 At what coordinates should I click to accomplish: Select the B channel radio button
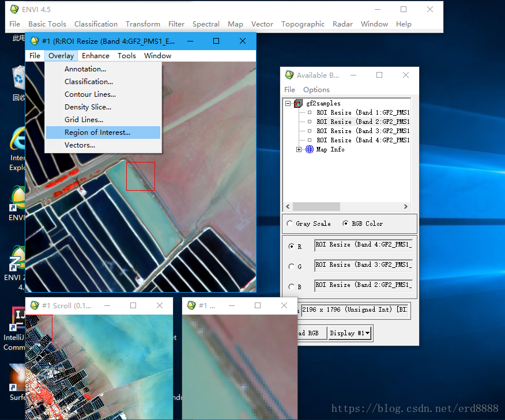(292, 286)
